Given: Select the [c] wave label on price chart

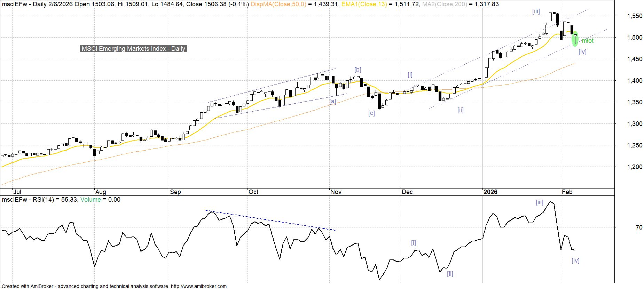Looking at the screenshot, I should 371,113.
